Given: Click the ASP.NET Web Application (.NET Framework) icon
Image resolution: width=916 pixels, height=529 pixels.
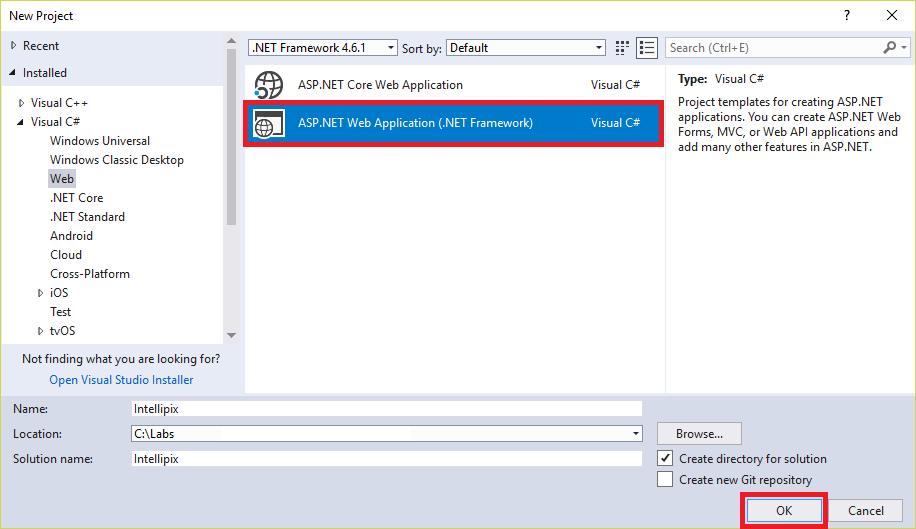Looking at the screenshot, I should point(269,123).
